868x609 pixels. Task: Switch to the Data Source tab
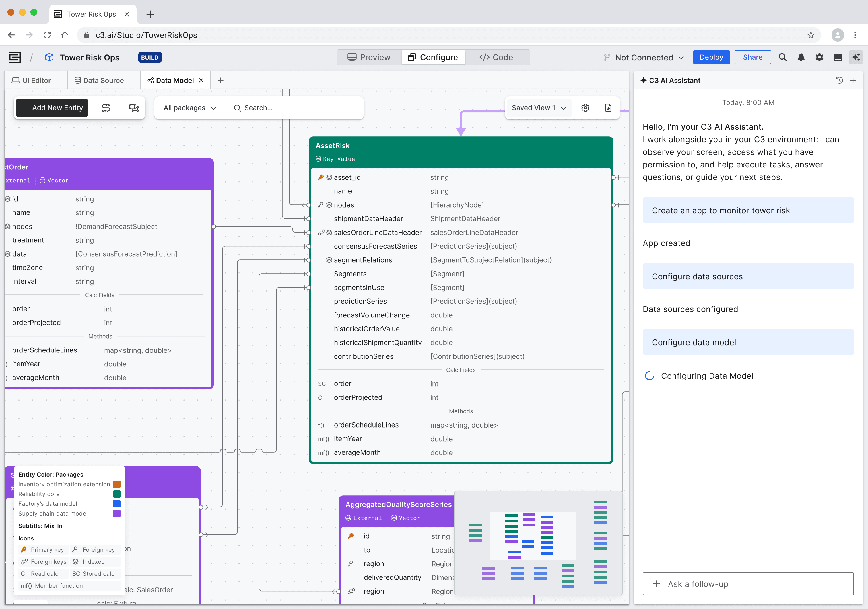(99, 80)
